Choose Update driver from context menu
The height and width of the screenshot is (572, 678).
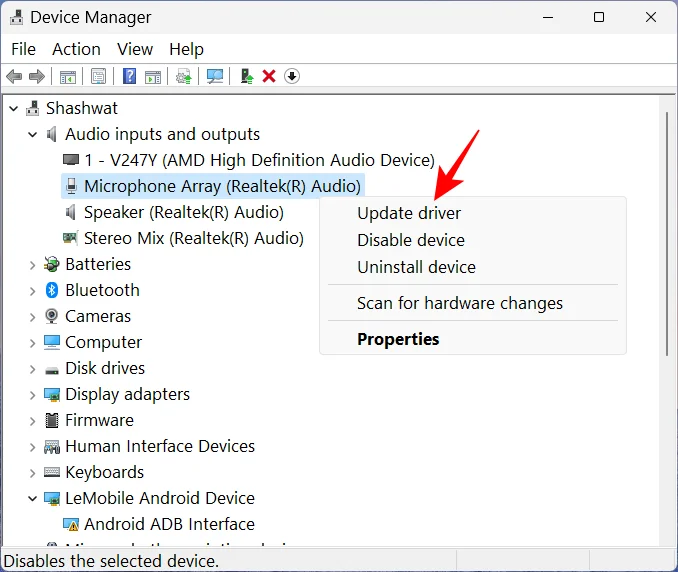[473, 214]
